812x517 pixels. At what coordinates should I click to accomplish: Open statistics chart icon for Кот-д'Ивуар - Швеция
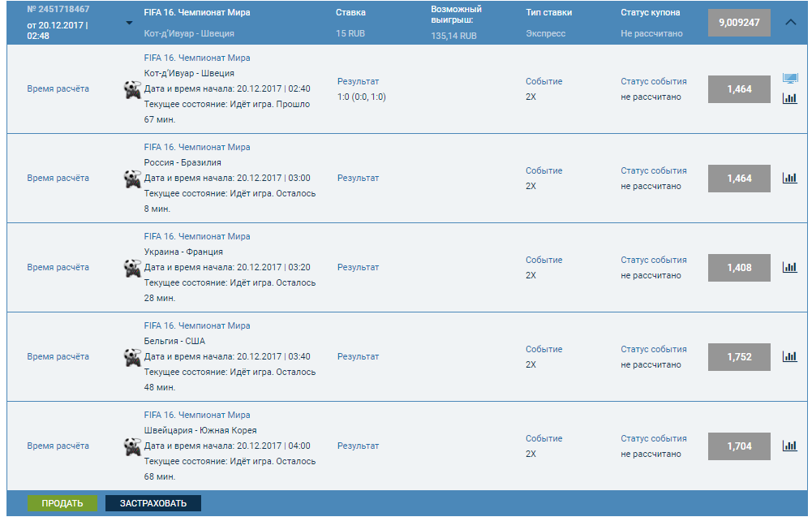[x=790, y=98]
